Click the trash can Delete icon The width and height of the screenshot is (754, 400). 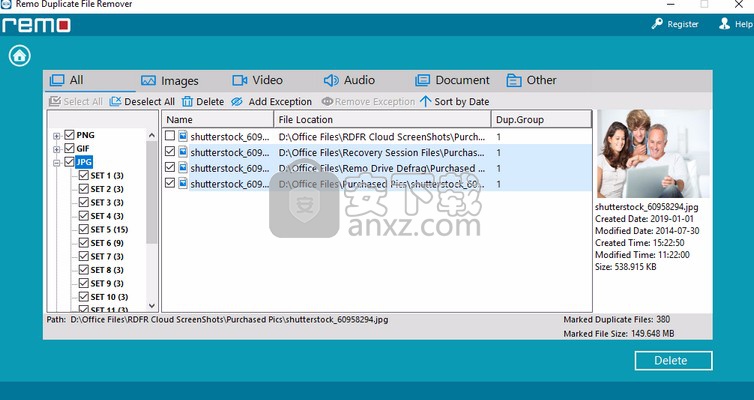coord(187,101)
